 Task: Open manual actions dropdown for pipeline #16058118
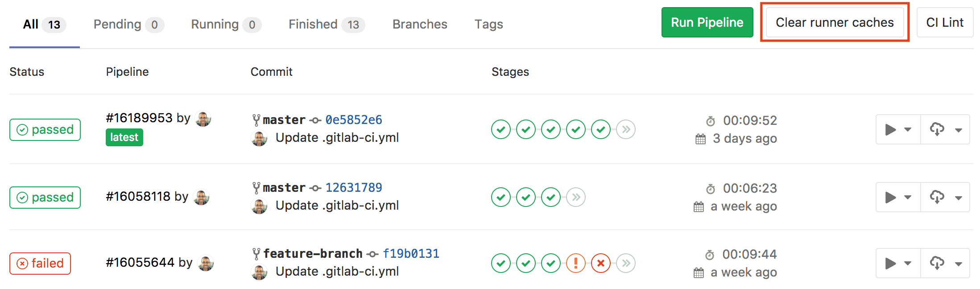(x=898, y=197)
